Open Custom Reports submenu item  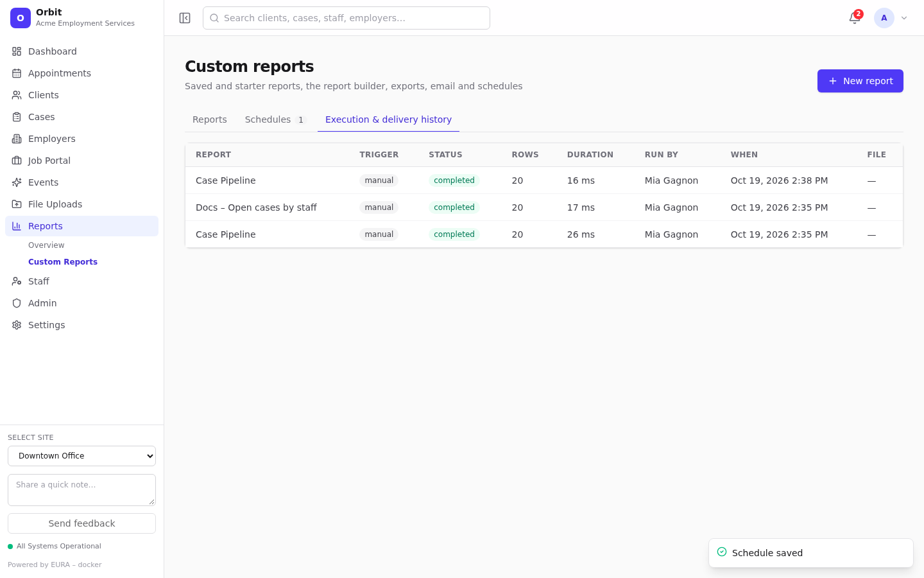click(x=63, y=262)
